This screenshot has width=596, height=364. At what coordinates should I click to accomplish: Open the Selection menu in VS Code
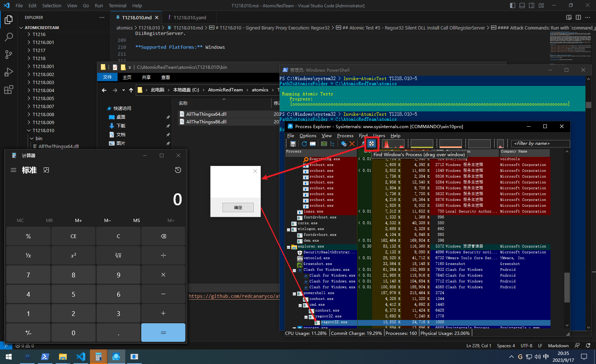pos(52,5)
